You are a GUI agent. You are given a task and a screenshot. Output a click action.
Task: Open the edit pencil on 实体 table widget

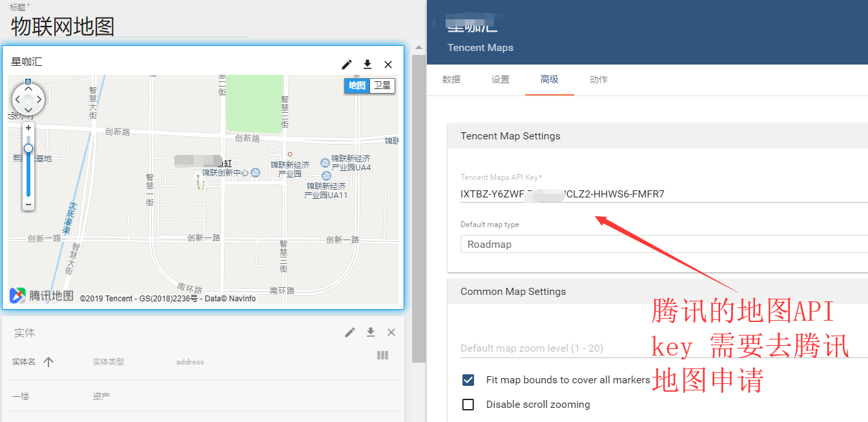[349, 332]
